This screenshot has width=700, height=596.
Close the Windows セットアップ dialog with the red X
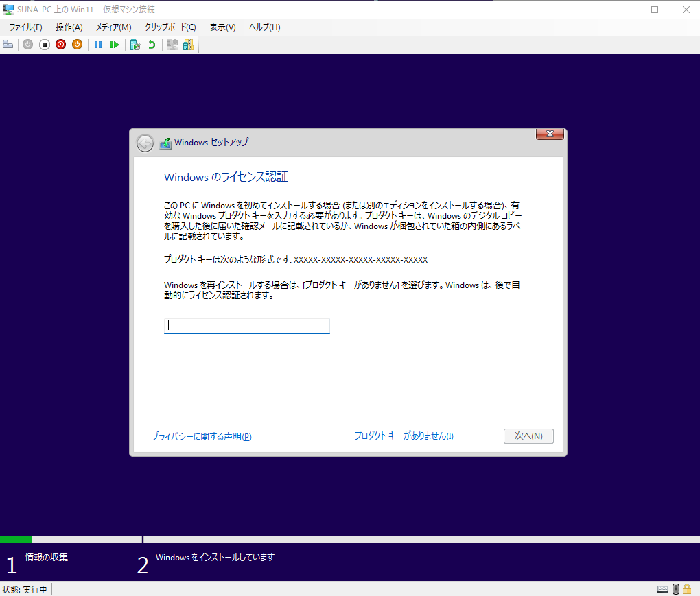point(550,134)
